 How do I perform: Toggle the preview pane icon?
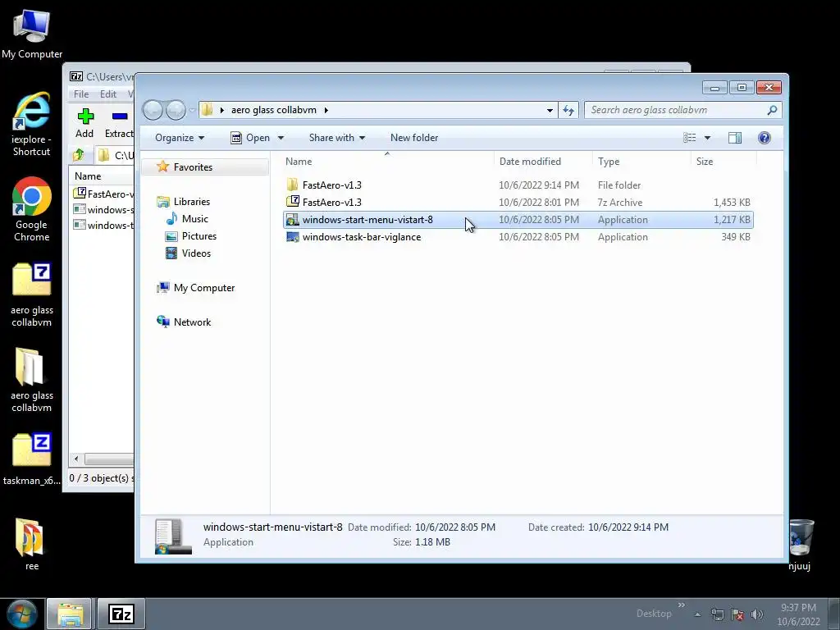coord(735,138)
